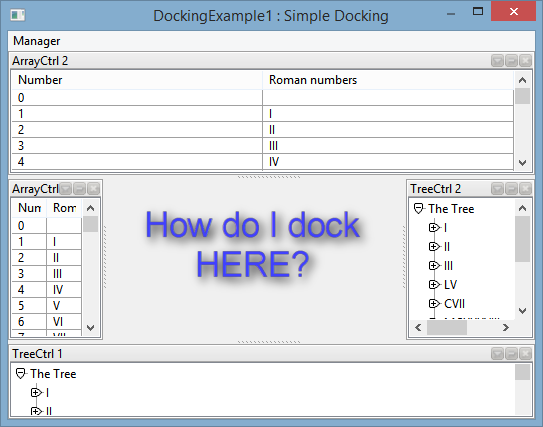Close the TreeCtrl 2 docked panel
This screenshot has height=427, width=543.
[x=526, y=189]
